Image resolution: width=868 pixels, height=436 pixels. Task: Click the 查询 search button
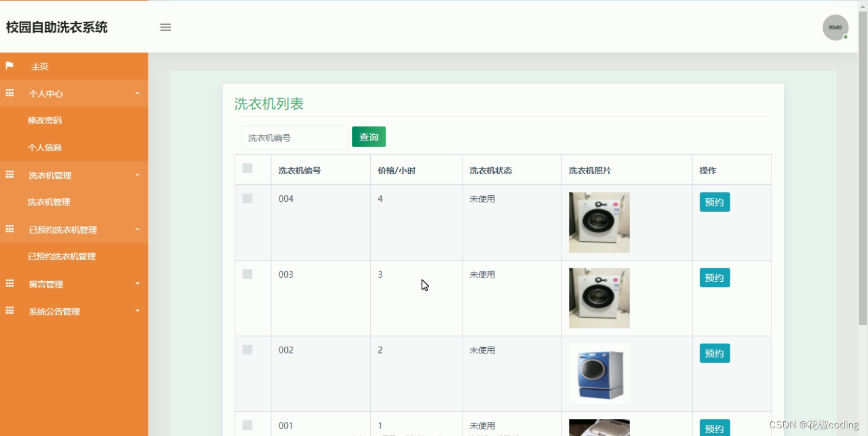(x=368, y=137)
